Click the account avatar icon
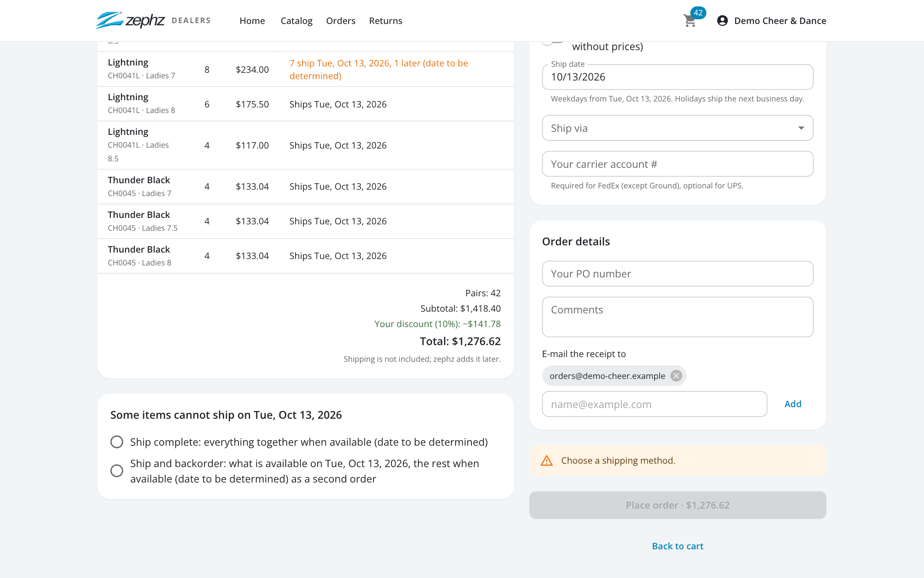924x578 pixels. click(x=723, y=21)
